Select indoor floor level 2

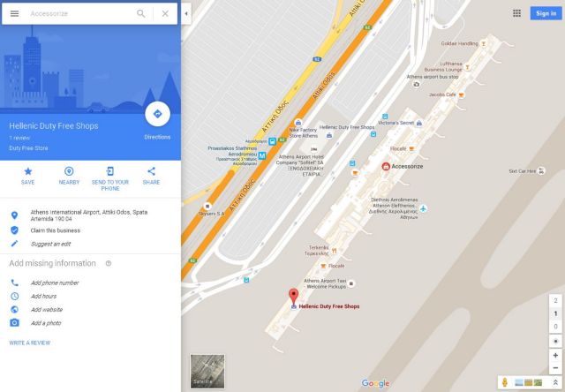pos(555,300)
